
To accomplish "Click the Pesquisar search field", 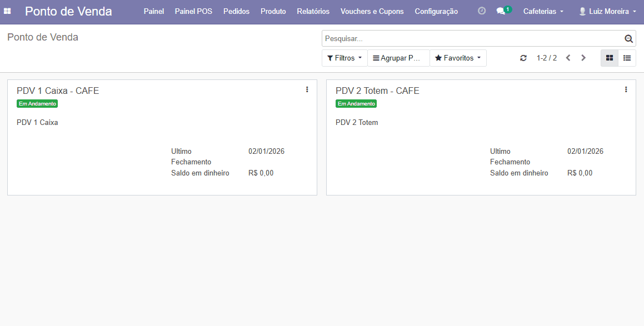I will point(472,39).
